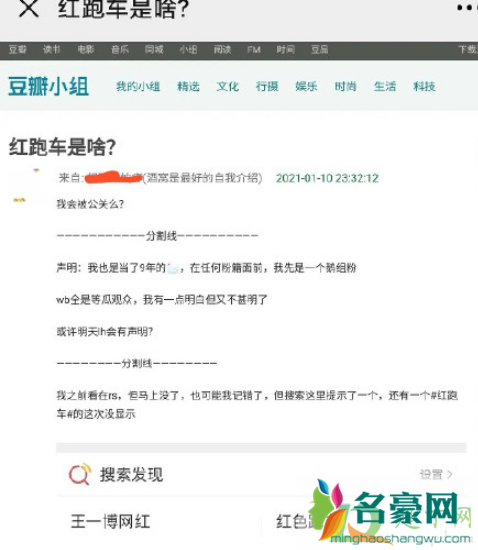Open 豆瓣 in the top navigation bar
The height and width of the screenshot is (550, 478).
[x=17, y=49]
